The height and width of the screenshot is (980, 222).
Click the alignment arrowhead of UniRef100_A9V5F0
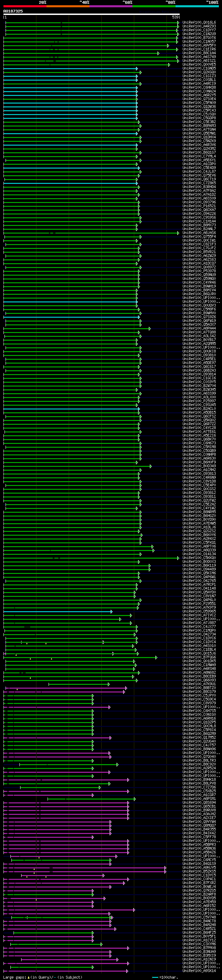(168, 46)
